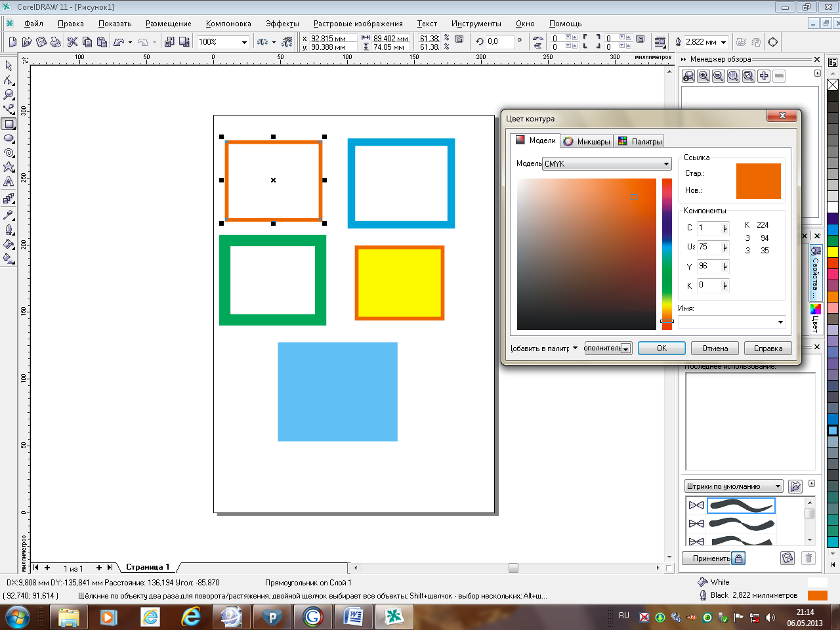
Task: Select the Rectangle tool
Action: point(9,123)
